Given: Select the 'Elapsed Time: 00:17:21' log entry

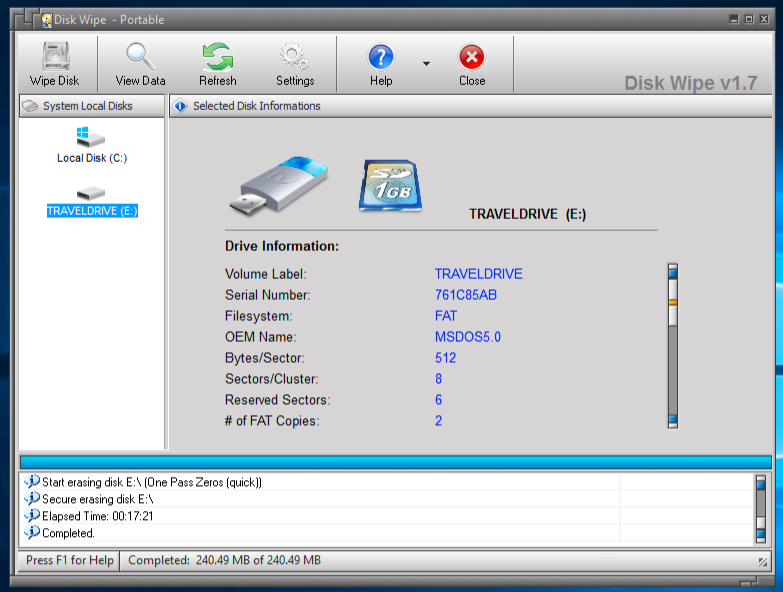Looking at the screenshot, I should click(97, 516).
